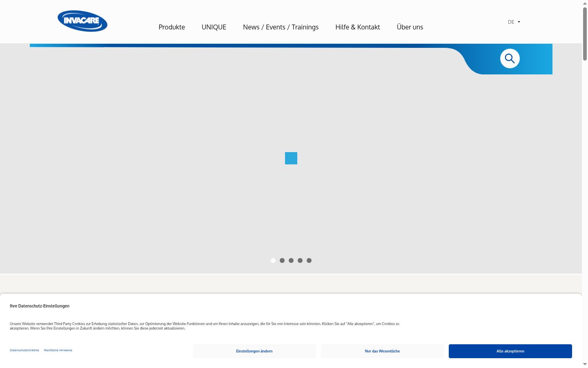Image resolution: width=588 pixels, height=368 pixels.
Task: Select the second carousel slide dot
Action: (x=282, y=260)
